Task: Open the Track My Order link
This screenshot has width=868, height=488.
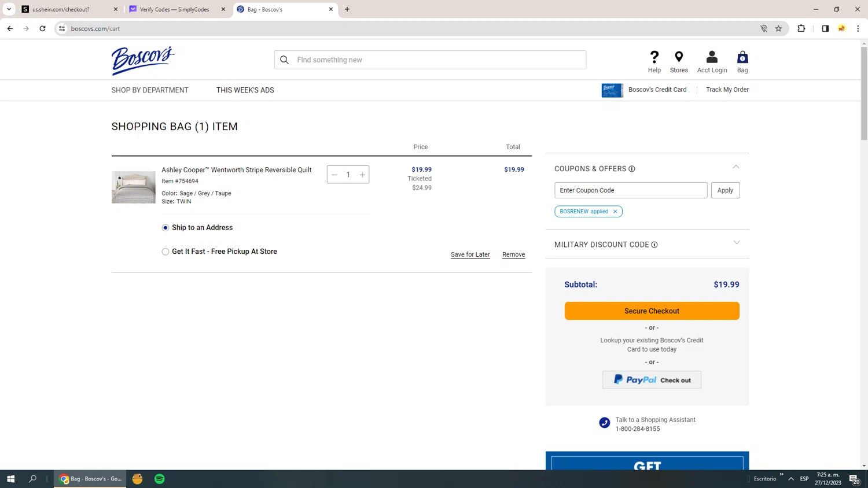Action: coord(727,90)
